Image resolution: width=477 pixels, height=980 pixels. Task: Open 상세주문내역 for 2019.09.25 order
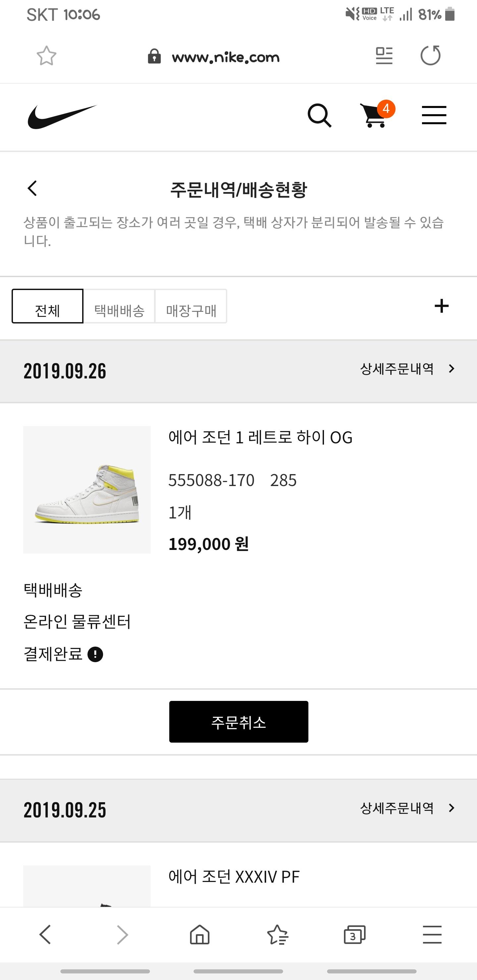pos(406,808)
